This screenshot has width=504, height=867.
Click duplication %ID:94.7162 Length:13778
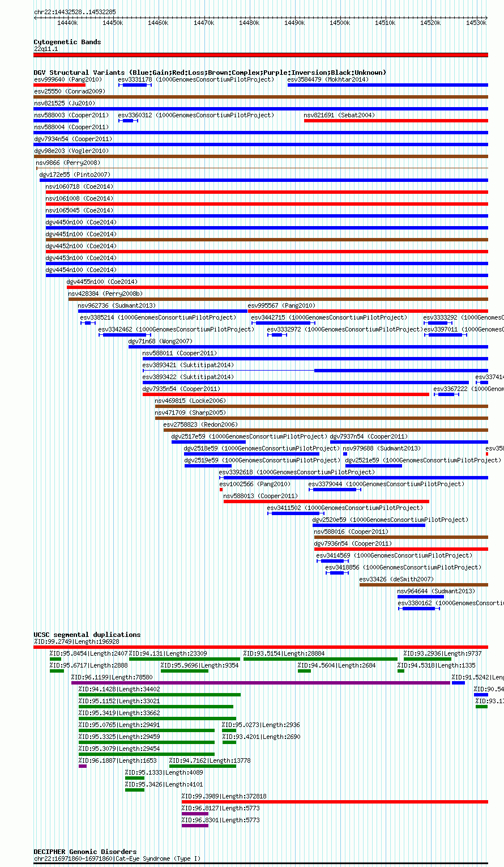click(x=203, y=766)
